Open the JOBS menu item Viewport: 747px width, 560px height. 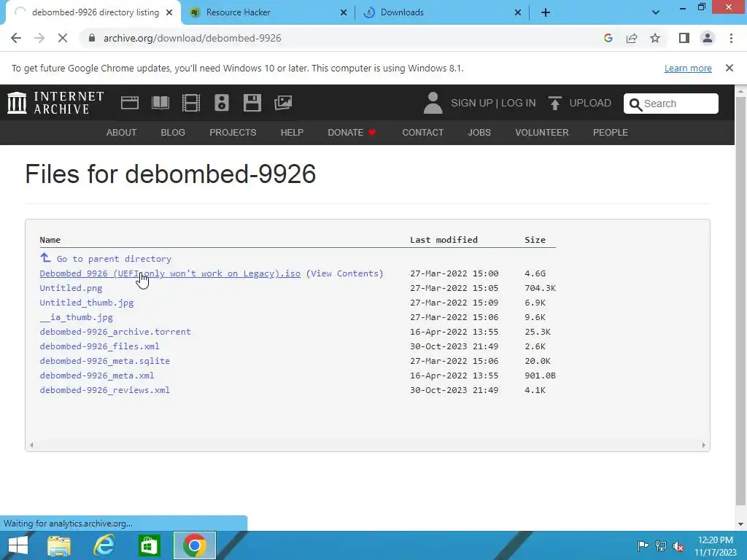tap(479, 133)
